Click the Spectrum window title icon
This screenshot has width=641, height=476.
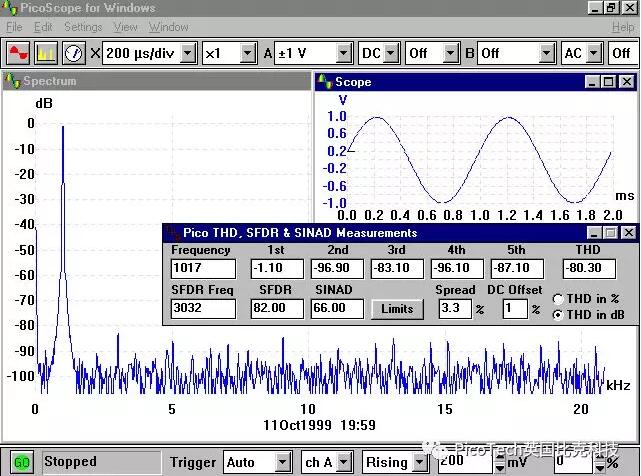click(x=12, y=81)
